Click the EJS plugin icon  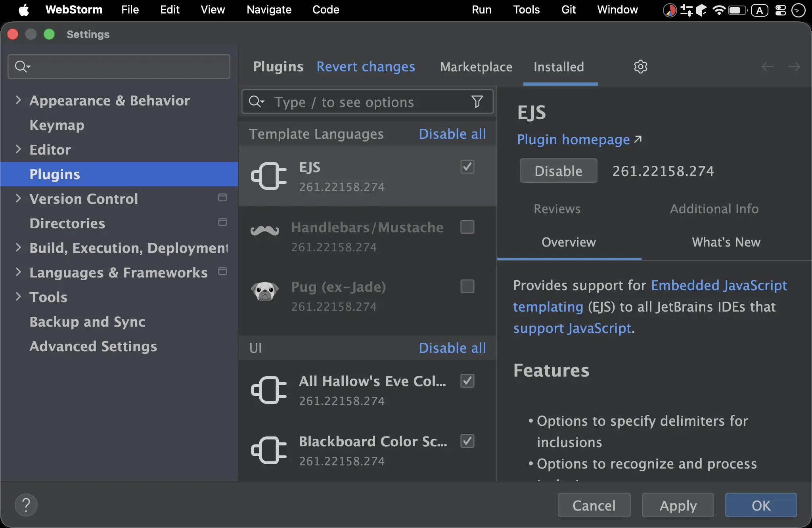coord(268,176)
